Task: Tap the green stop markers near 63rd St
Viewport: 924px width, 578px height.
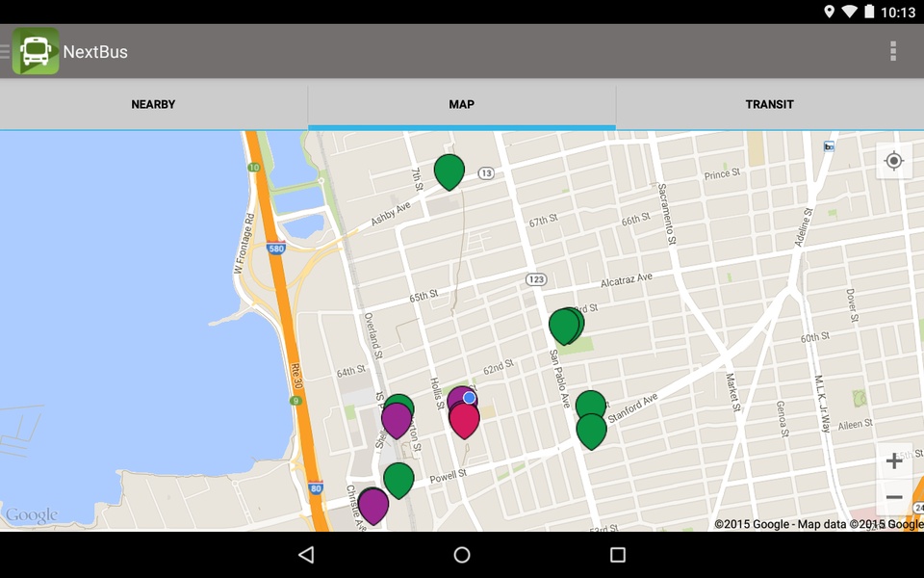Action: pos(566,325)
